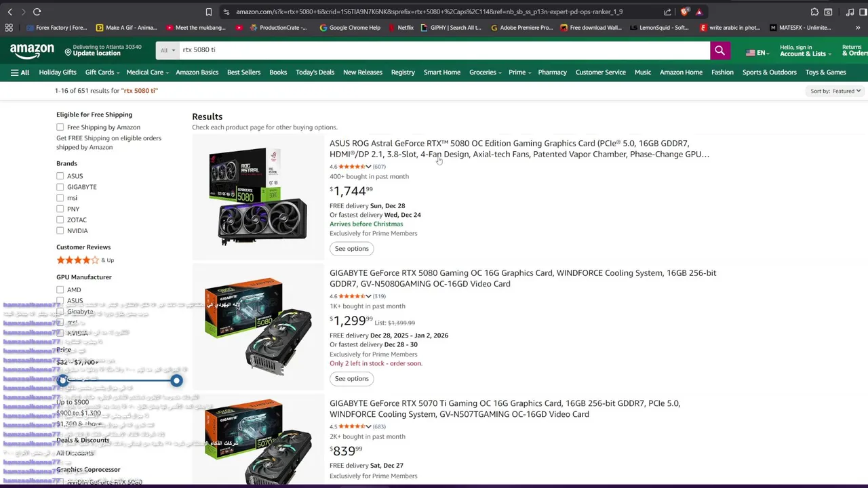Open the browser extensions puzzle icon

[814, 12]
